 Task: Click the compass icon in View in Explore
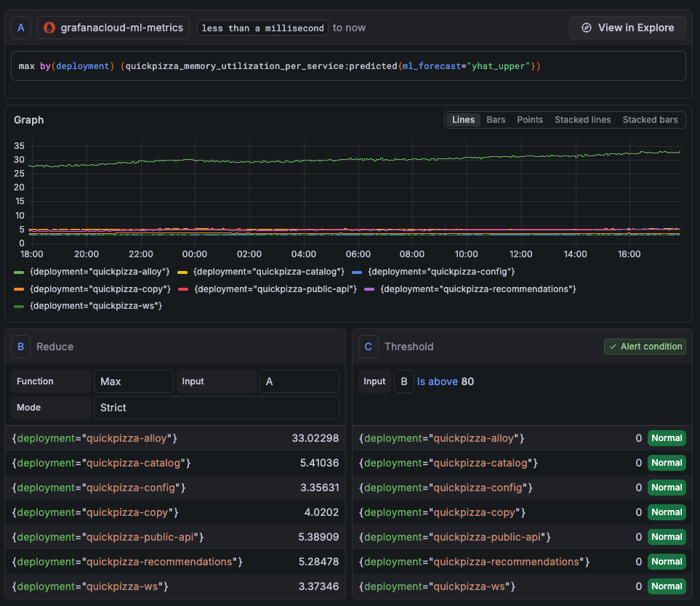[x=587, y=28]
